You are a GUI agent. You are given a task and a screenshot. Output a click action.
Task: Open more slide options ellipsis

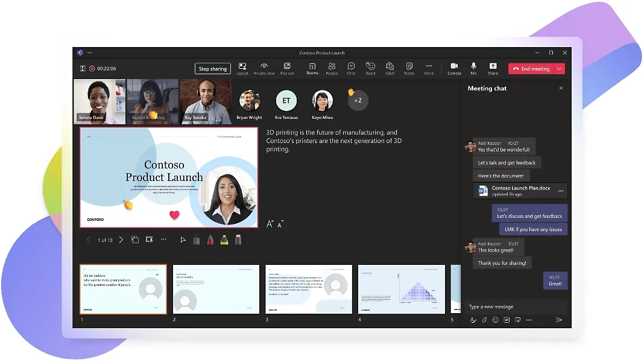(x=163, y=240)
